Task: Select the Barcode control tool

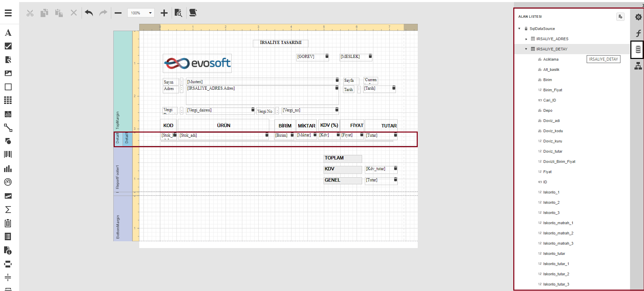Action: click(x=8, y=154)
